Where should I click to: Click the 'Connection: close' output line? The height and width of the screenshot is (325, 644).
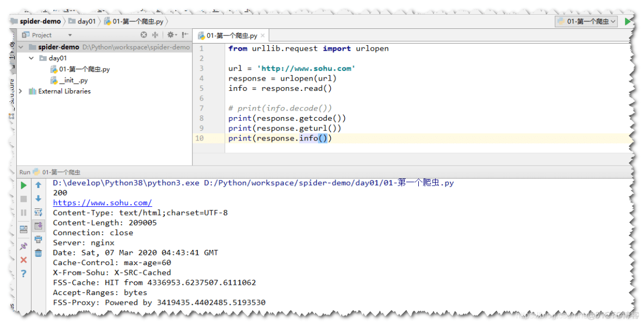(x=93, y=232)
